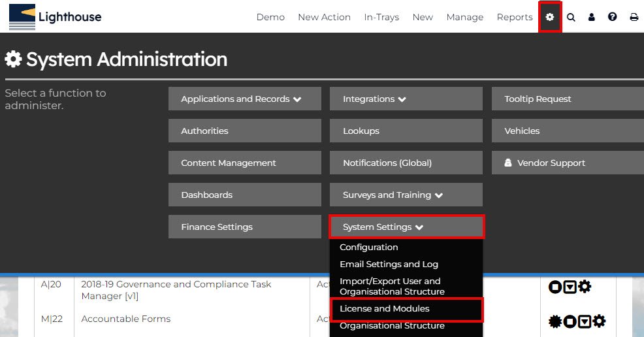The width and height of the screenshot is (644, 337).
Task: Open dropdown box icon in Governance Task Manager row
Action: (x=570, y=287)
